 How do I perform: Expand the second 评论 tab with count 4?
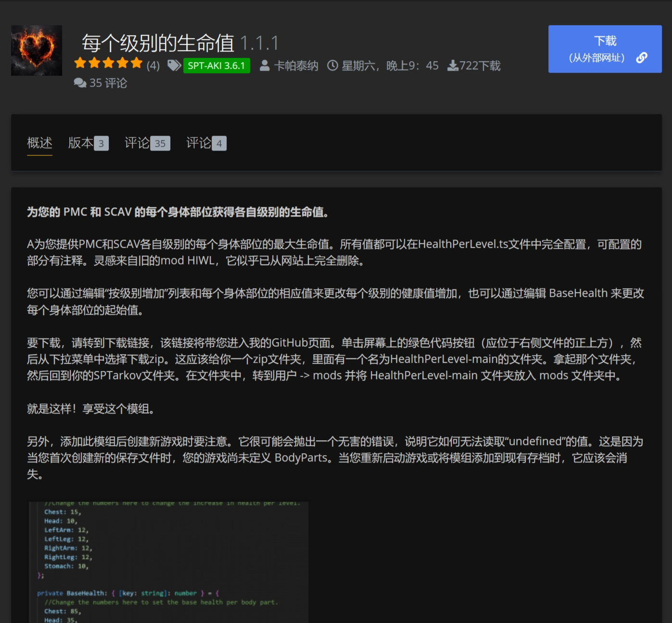click(x=205, y=143)
